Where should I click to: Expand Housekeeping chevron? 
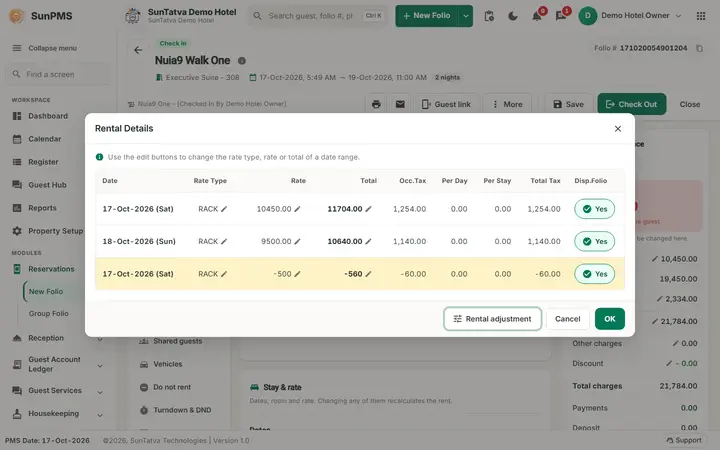[100, 415]
